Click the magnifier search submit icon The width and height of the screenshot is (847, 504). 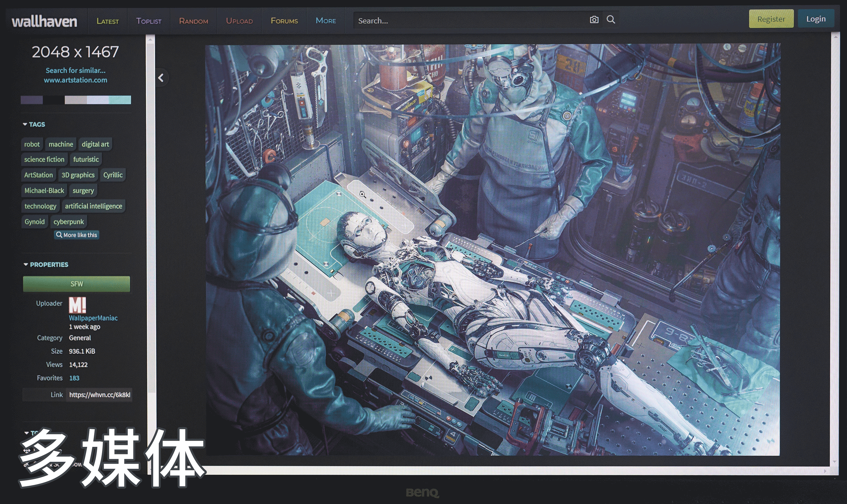point(611,20)
